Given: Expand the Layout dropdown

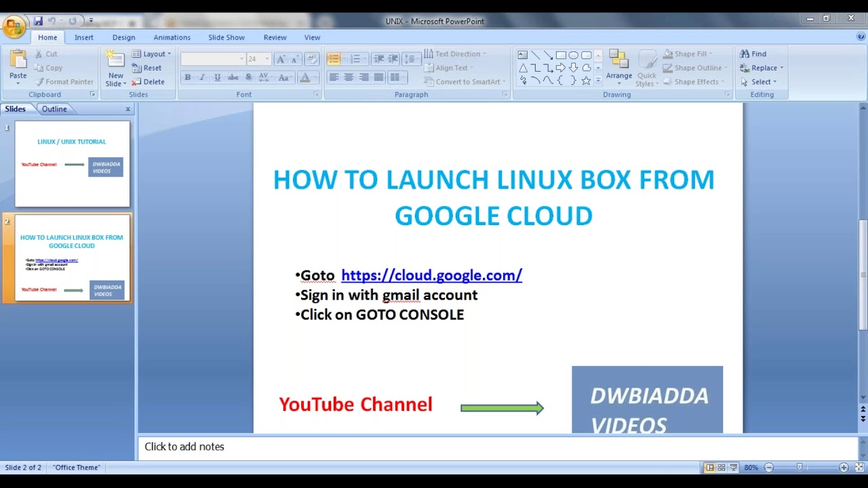Looking at the screenshot, I should click(x=152, y=54).
